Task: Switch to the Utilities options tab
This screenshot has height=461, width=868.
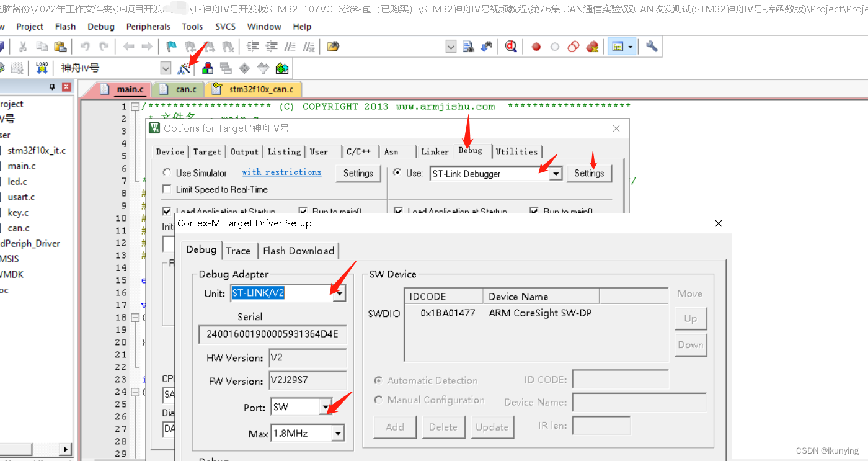Action: tap(516, 151)
